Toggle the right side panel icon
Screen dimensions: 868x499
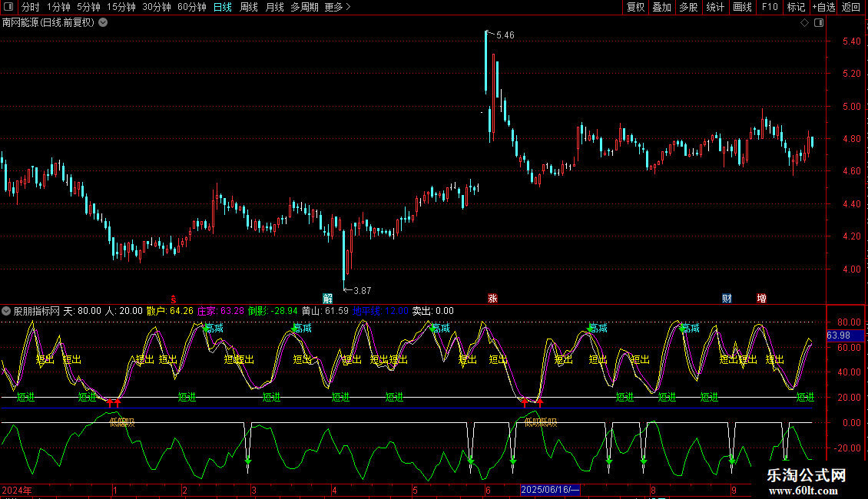click(x=819, y=22)
